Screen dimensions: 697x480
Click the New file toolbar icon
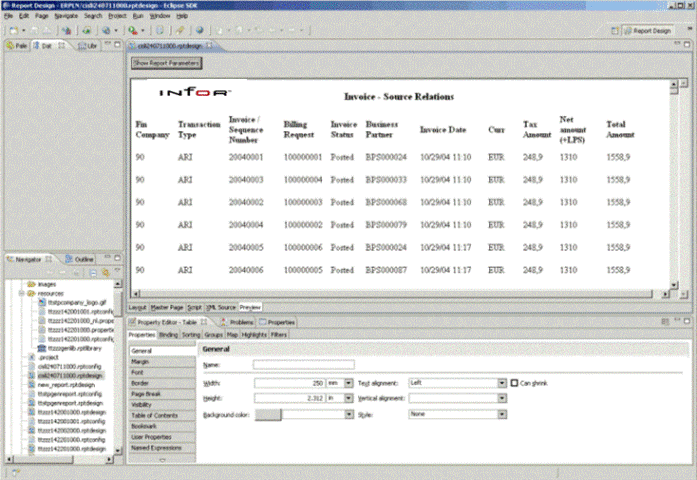pos(10,31)
